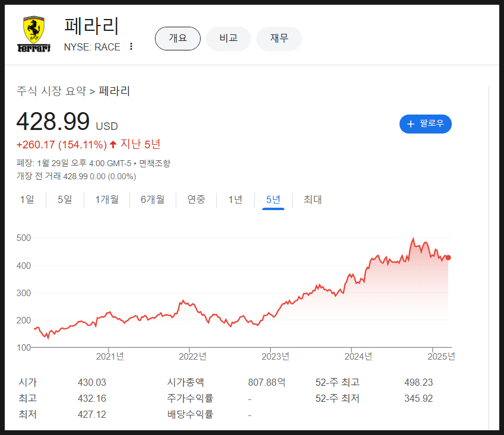This screenshot has height=435, width=504.
Task: Click the 주가수익률 label
Action: pos(191,398)
